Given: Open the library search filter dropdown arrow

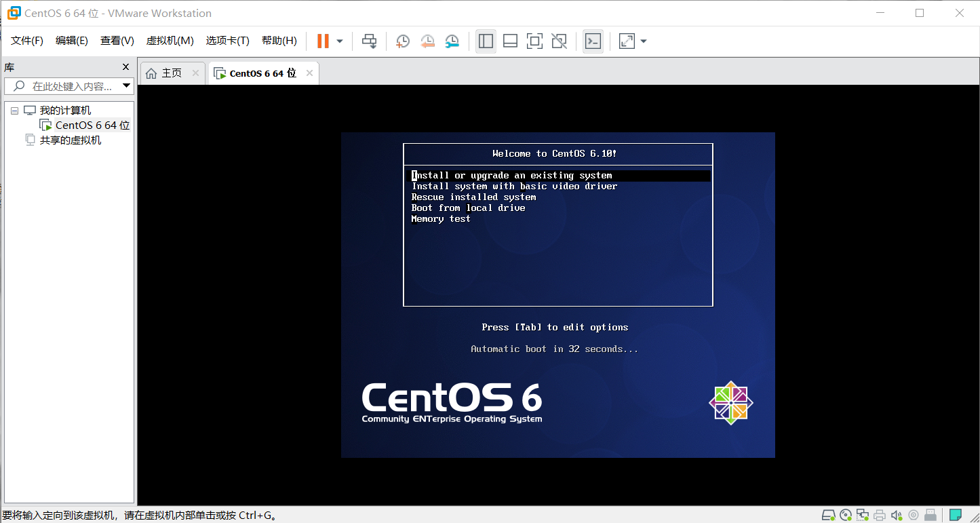Looking at the screenshot, I should pyautogui.click(x=126, y=86).
